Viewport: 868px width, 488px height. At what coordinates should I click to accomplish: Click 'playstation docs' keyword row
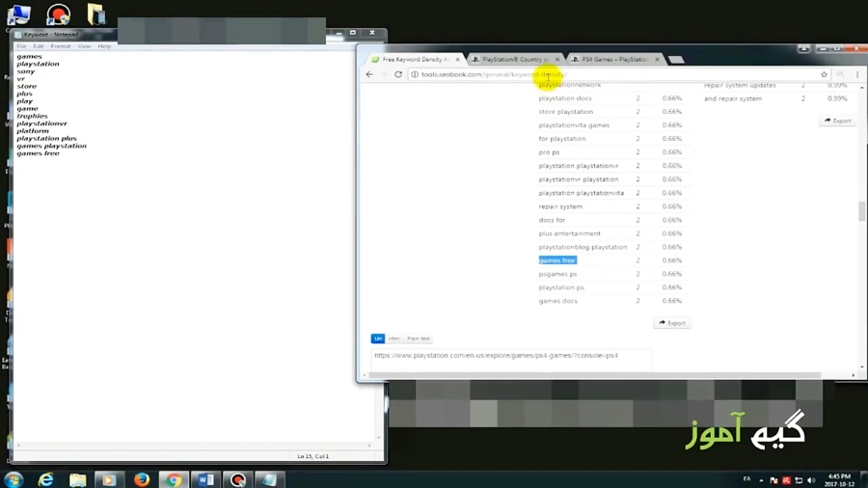565,98
